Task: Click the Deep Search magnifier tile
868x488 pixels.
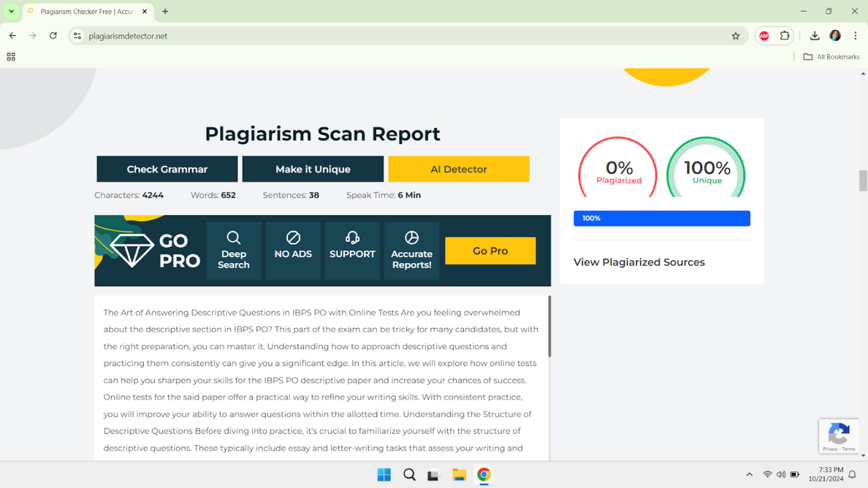Action: coord(234,250)
